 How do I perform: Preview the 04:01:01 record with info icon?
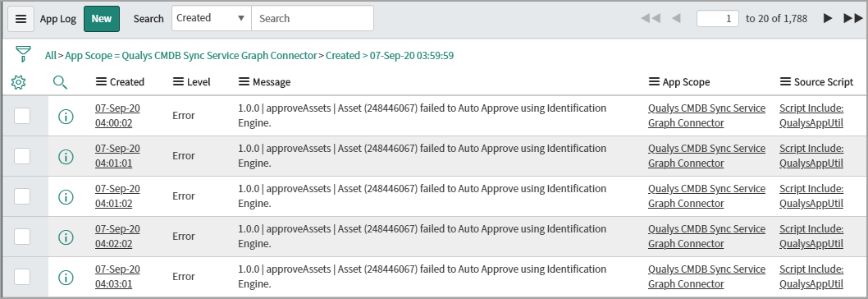pos(66,156)
